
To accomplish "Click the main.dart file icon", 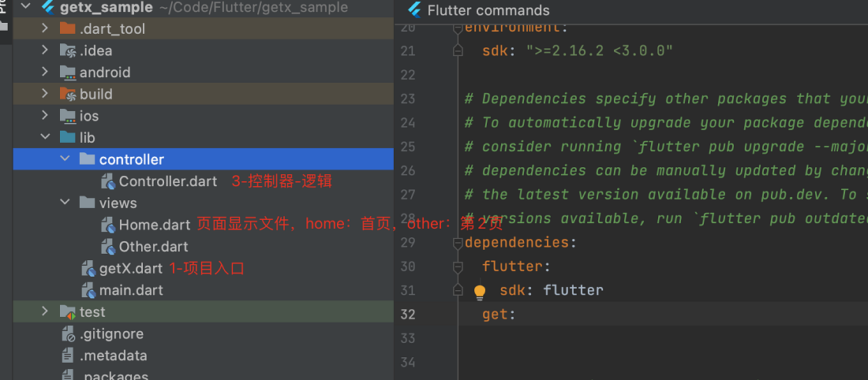I will coord(88,290).
